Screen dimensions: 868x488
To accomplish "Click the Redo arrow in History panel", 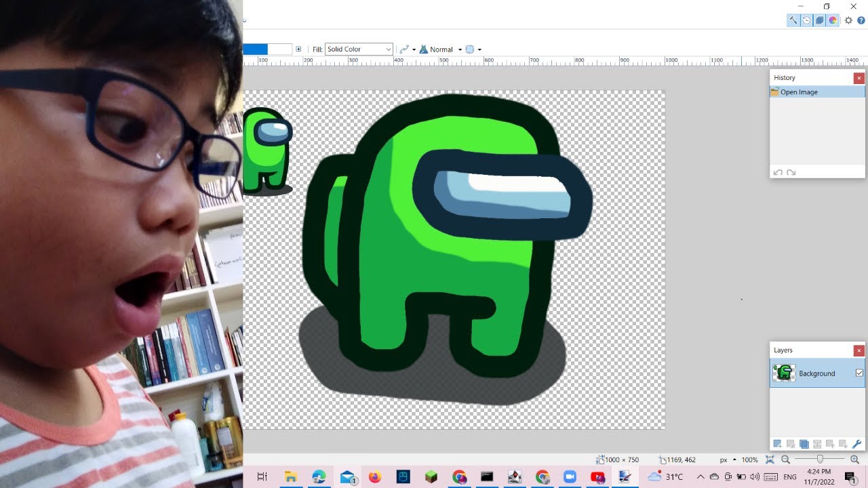I will pyautogui.click(x=791, y=172).
